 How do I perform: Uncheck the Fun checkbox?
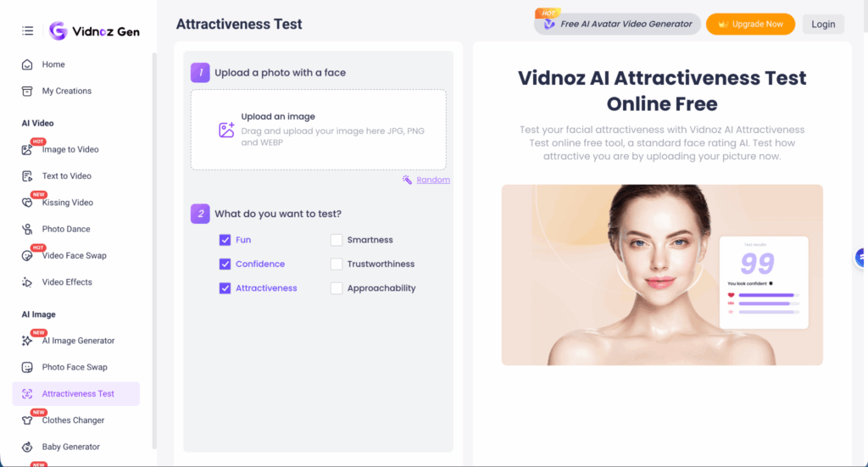click(x=225, y=240)
